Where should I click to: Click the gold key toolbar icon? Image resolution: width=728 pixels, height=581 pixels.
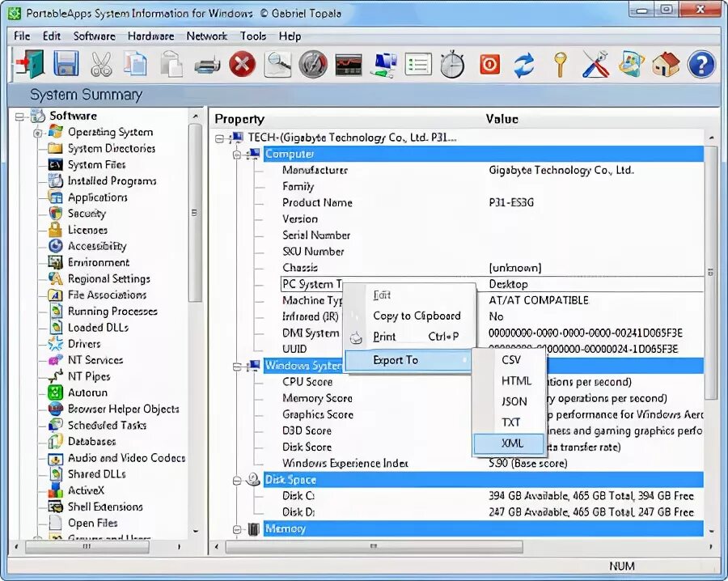tap(561, 64)
